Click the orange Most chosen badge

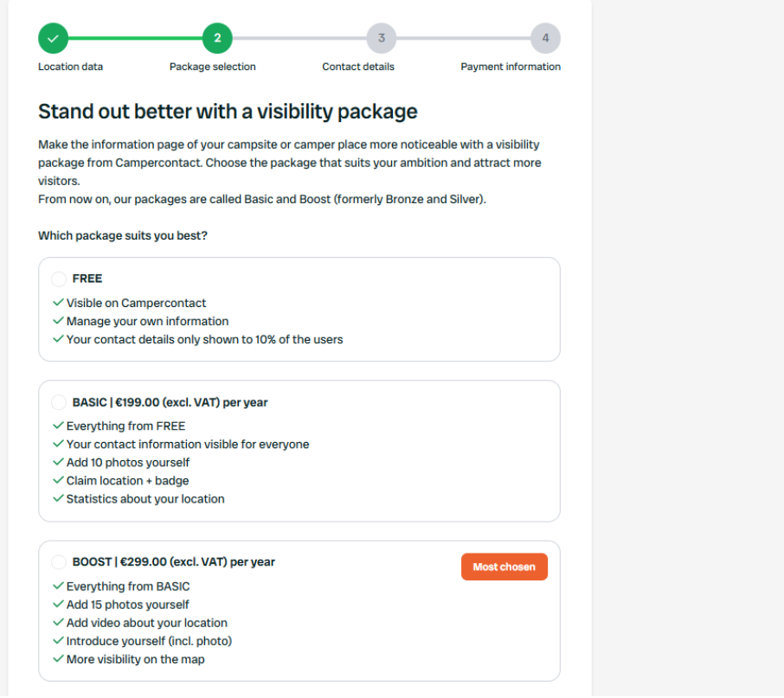[x=504, y=567]
